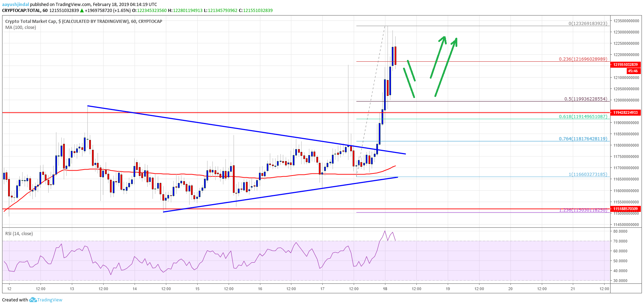The image size is (644, 306).
Task: Click the date label 19 on time axis
Action: [x=448, y=289]
